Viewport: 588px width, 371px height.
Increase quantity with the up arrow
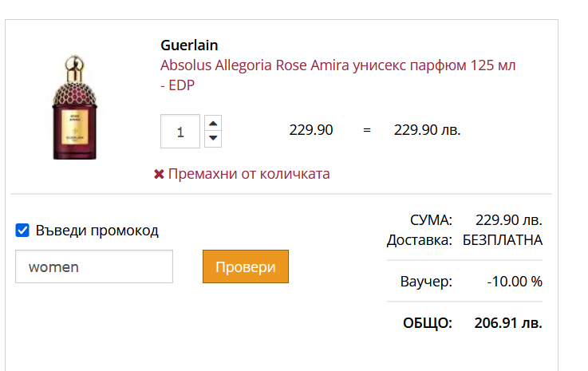tap(213, 124)
